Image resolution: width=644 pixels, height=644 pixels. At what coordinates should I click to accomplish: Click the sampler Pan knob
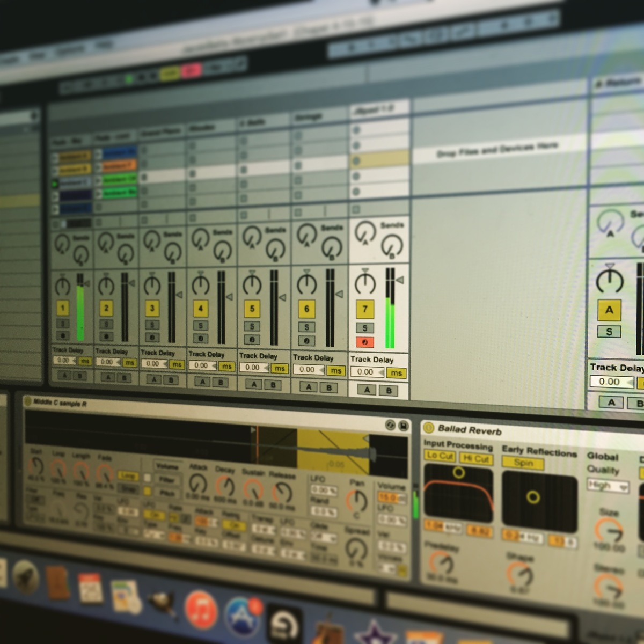click(x=357, y=501)
